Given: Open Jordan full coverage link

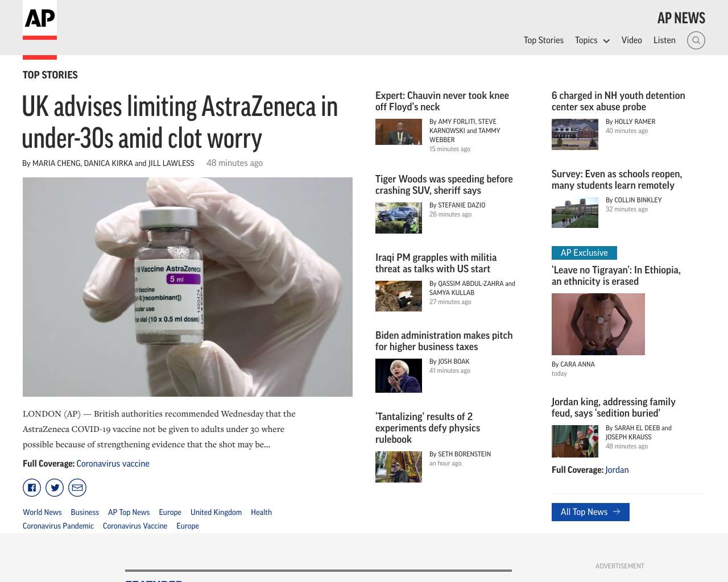Looking at the screenshot, I should (x=617, y=470).
